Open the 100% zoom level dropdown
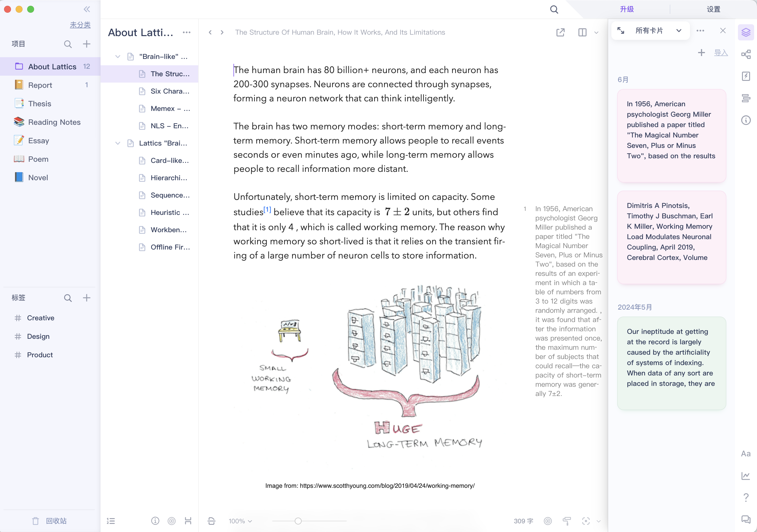 point(240,521)
